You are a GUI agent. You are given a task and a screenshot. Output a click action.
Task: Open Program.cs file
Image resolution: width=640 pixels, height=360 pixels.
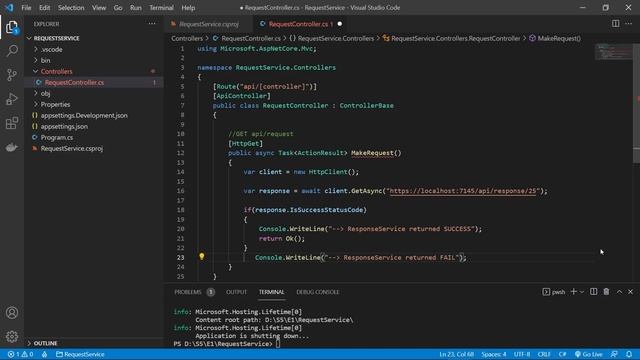pyautogui.click(x=57, y=137)
